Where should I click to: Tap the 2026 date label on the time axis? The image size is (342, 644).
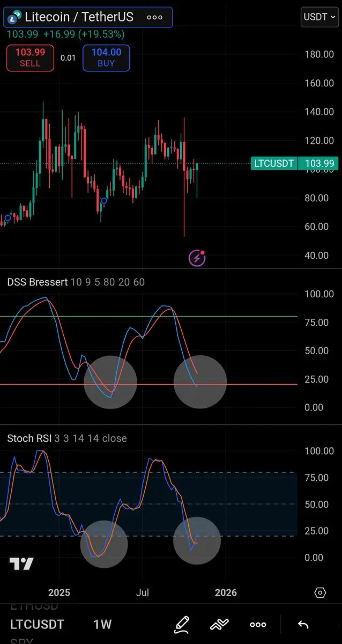226,593
